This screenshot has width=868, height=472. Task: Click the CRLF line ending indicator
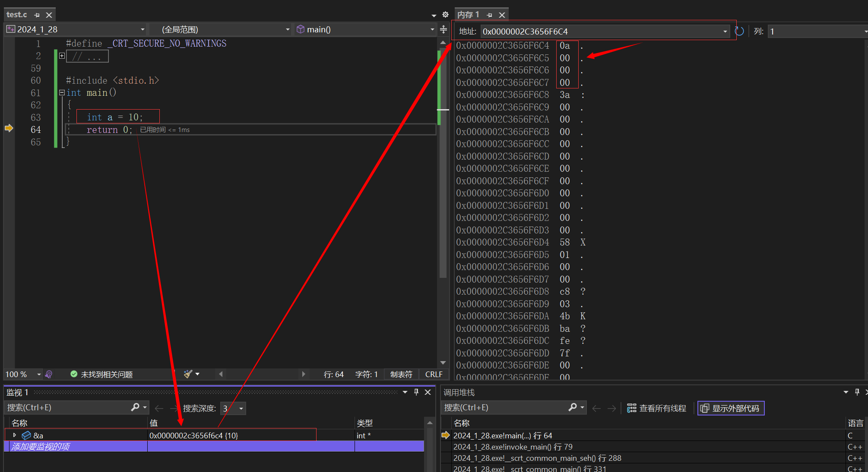click(434, 374)
